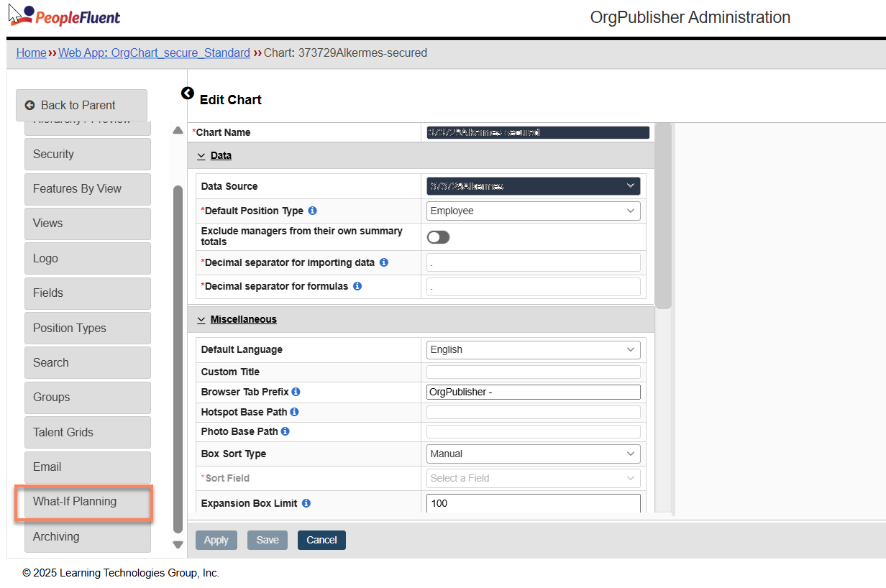886x588 pixels.
Task: Click the OrgPublisher Administration title
Action: pos(690,17)
